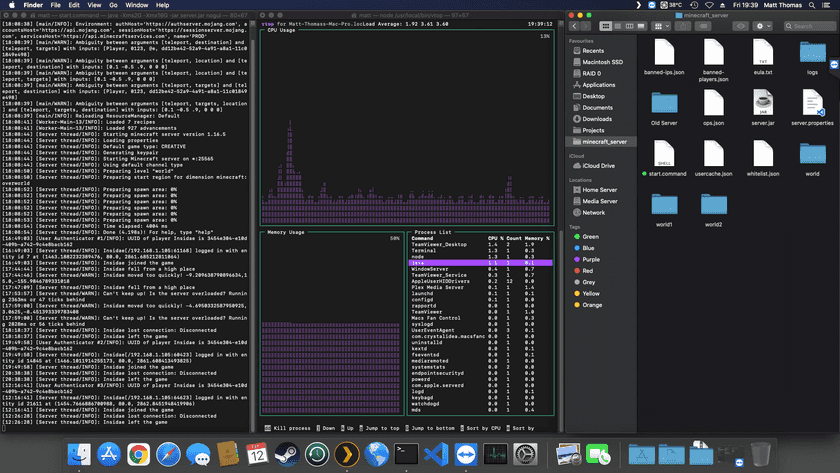Screen dimensions: 840x473
Task: Select start.command file
Action: point(664,158)
